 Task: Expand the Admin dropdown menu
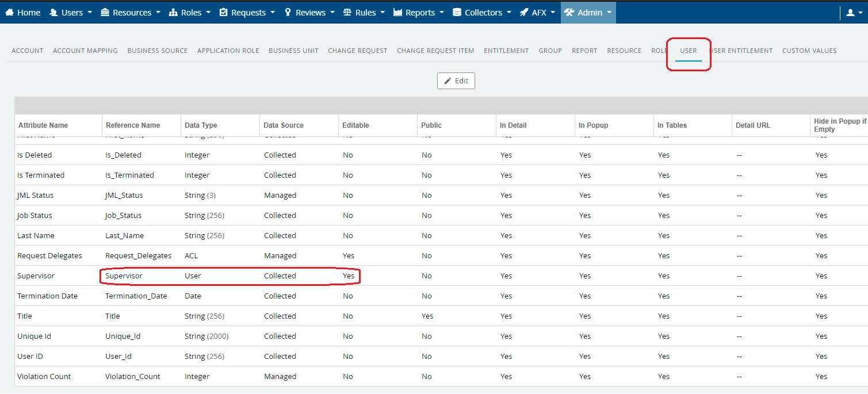[588, 13]
